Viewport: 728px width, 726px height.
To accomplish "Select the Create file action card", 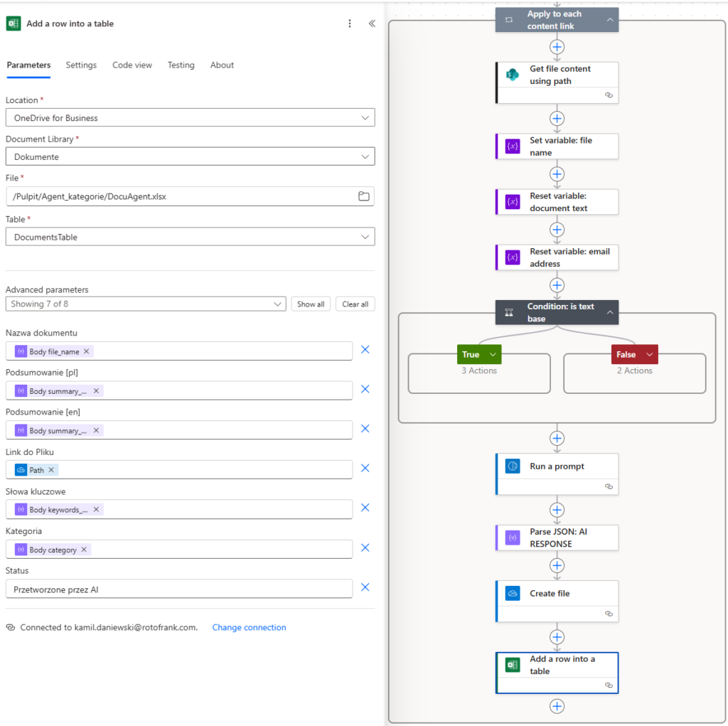I will point(557,601).
